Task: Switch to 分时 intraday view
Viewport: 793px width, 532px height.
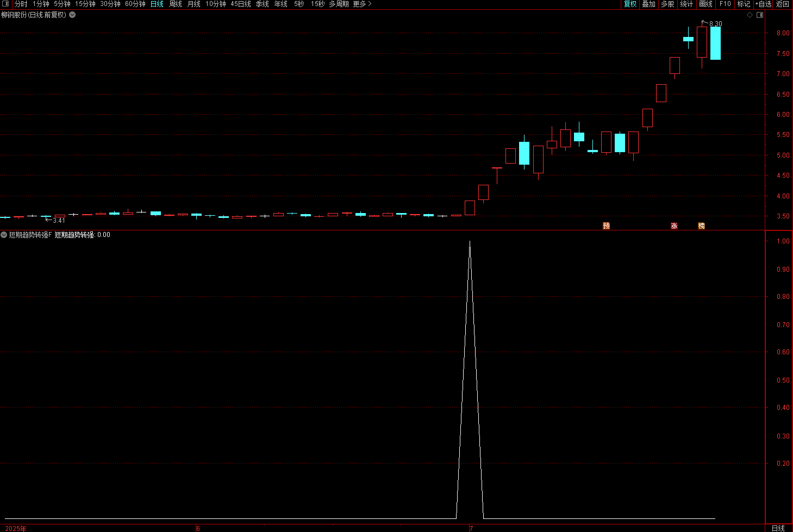Action: (x=21, y=4)
